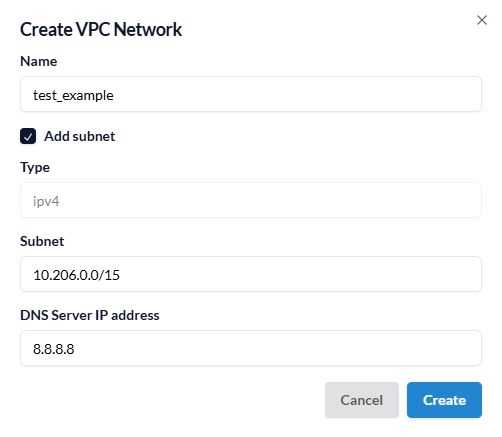This screenshot has width=502, height=437.
Task: Click the blue Create button
Action: coord(444,400)
